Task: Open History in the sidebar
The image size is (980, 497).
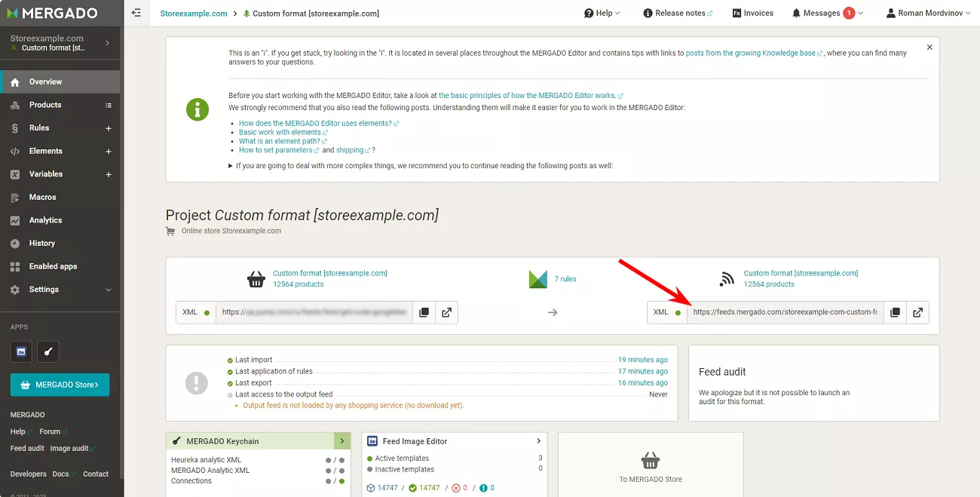Action: coord(60,244)
